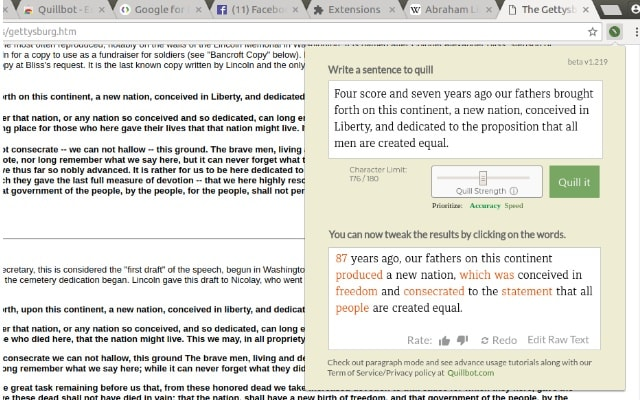
Task: Close the Facebook tab
Action: (295, 9)
